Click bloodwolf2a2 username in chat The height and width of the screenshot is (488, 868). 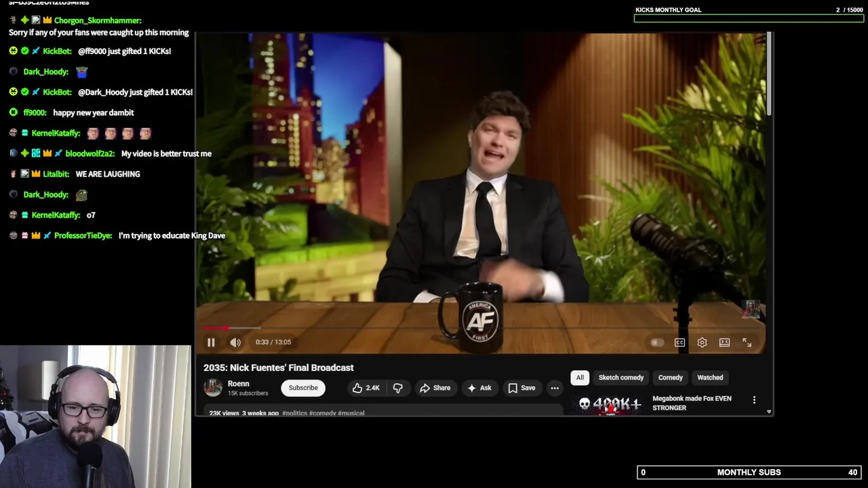pos(90,154)
